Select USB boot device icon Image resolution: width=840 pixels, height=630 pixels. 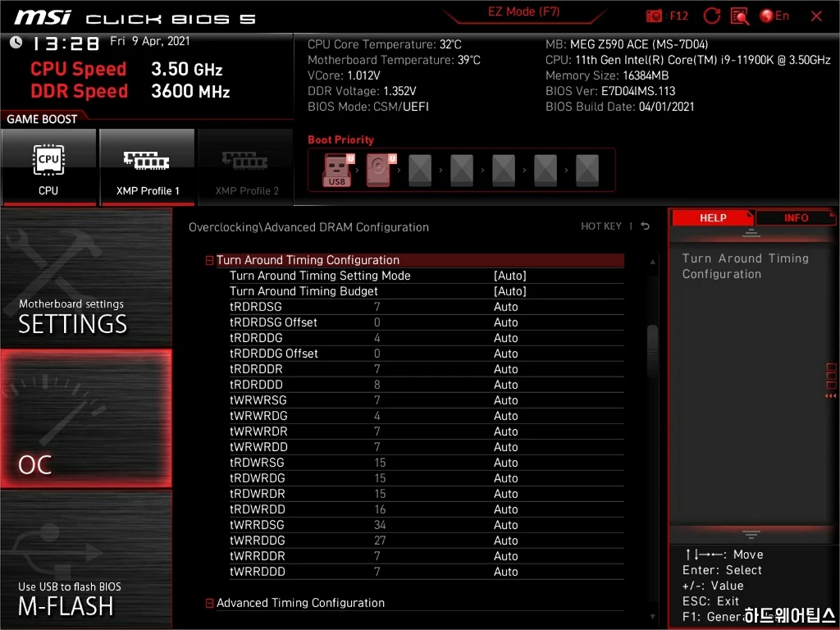pyautogui.click(x=336, y=171)
